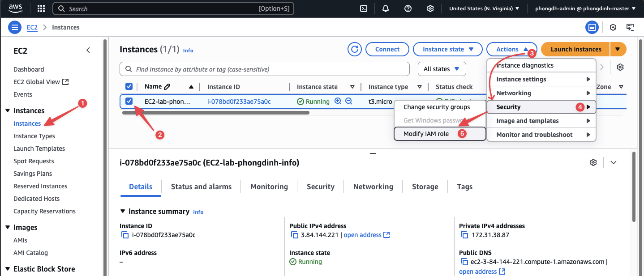
Task: Switch to the Tags tab
Action: 465,187
